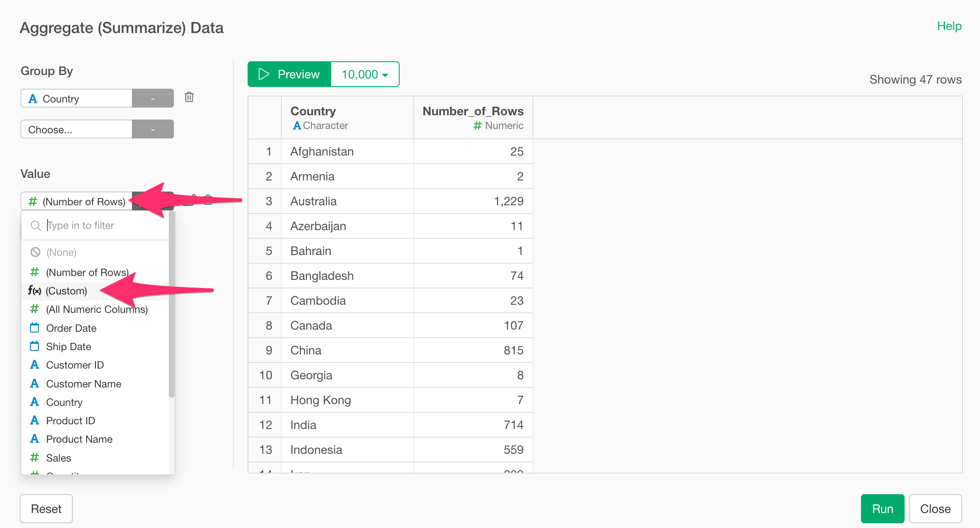Delete the Country group-by using trash icon
980x528 pixels.
[189, 97]
